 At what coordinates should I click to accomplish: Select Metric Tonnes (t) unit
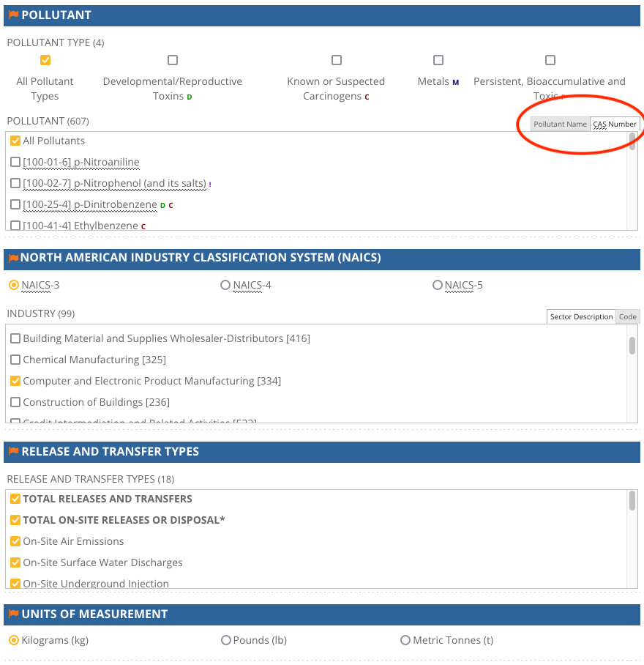(405, 640)
